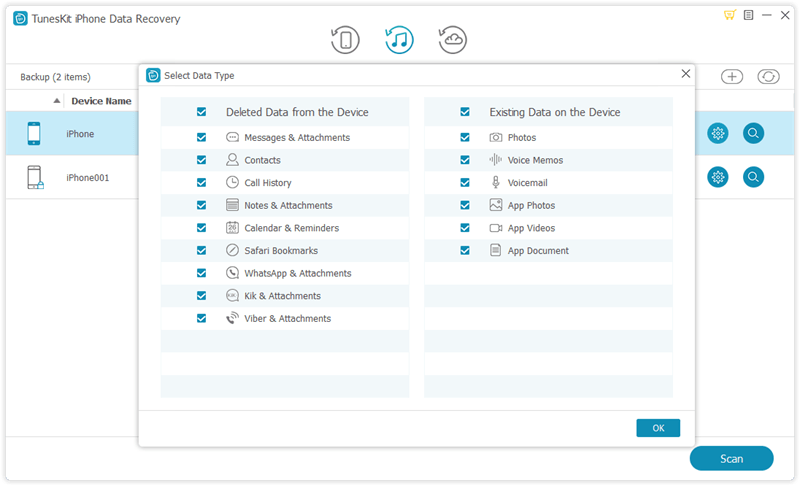Screen dimensions: 800x486
Task: Uncheck Deleted Data from the Device
Action: pos(202,112)
